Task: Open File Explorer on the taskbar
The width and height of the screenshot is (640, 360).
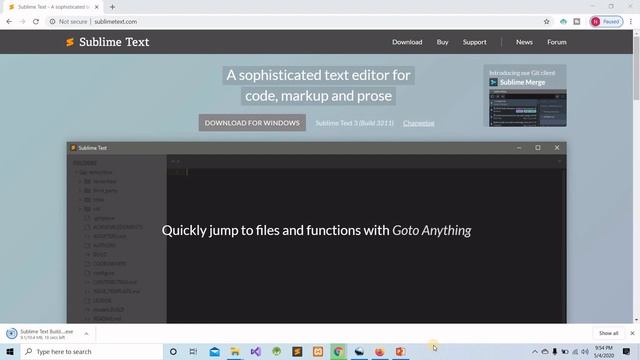Action: coord(235,351)
